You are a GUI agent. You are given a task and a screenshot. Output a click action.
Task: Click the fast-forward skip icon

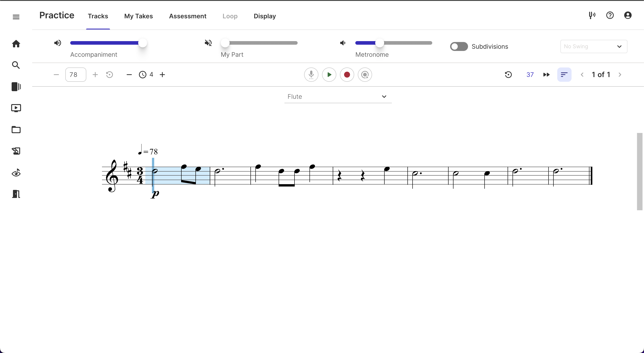click(x=546, y=75)
